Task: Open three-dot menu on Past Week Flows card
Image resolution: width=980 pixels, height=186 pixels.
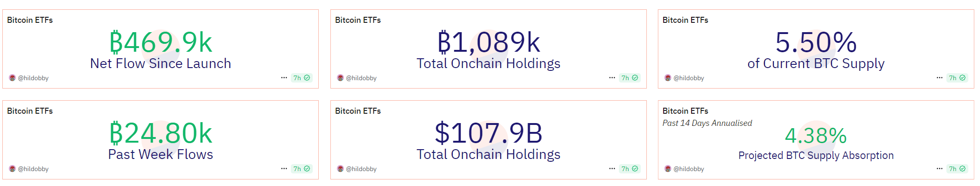Action: [284, 169]
